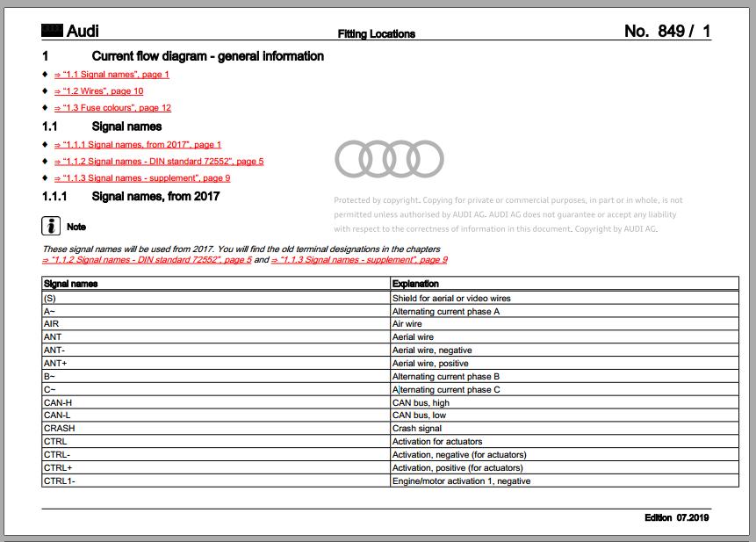This screenshot has height=542, width=756.
Task: Click the italic note link to Signal names supplement
Action: (359, 260)
